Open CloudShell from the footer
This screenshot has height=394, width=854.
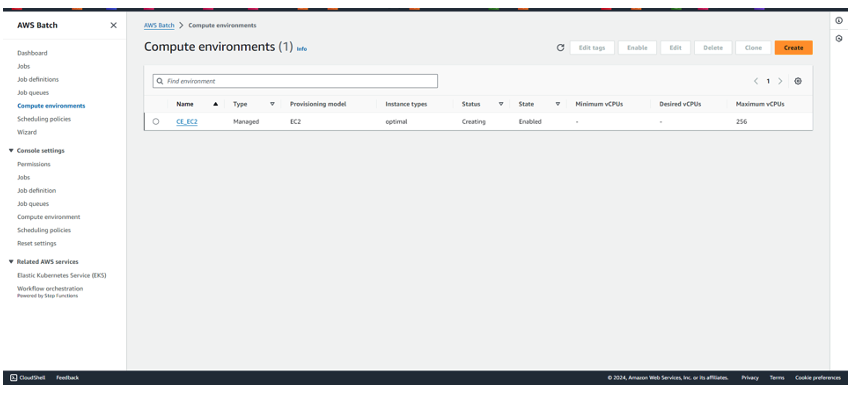(28, 378)
